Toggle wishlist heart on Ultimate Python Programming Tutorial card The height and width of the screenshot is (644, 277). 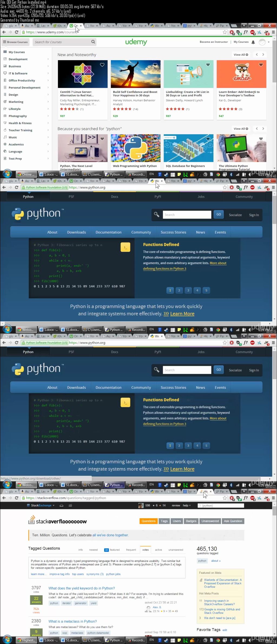[x=261, y=139]
